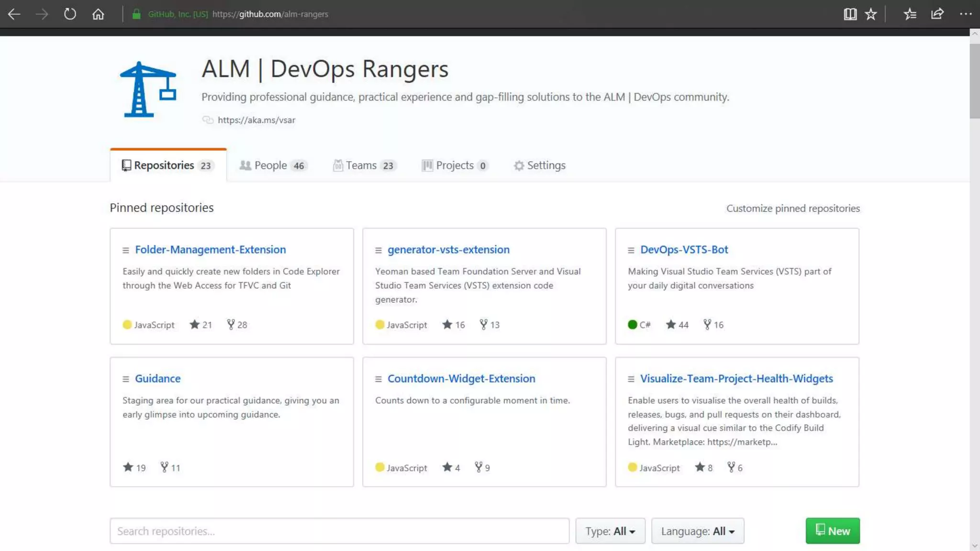Click the browser refresh icon
This screenshot has width=980, height=551.
[x=70, y=14]
